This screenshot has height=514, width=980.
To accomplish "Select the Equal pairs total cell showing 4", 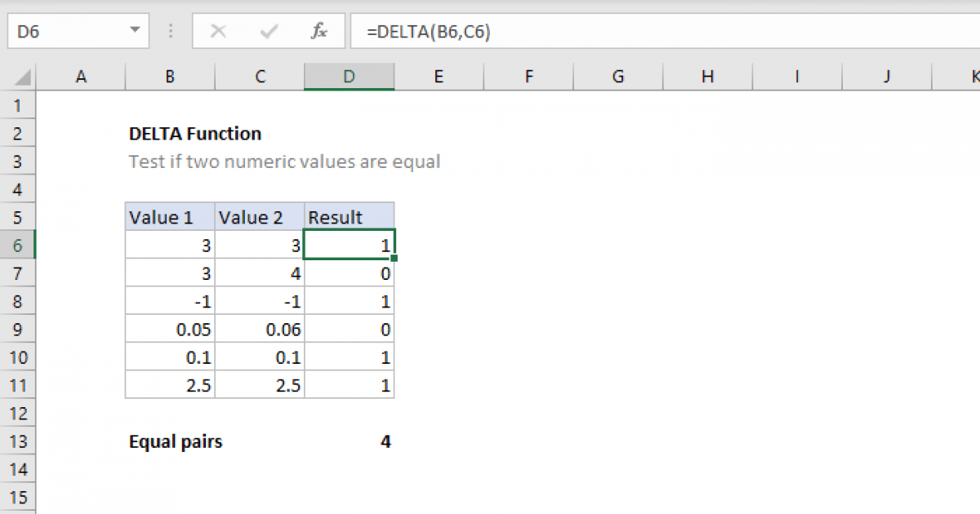I will (x=349, y=441).
